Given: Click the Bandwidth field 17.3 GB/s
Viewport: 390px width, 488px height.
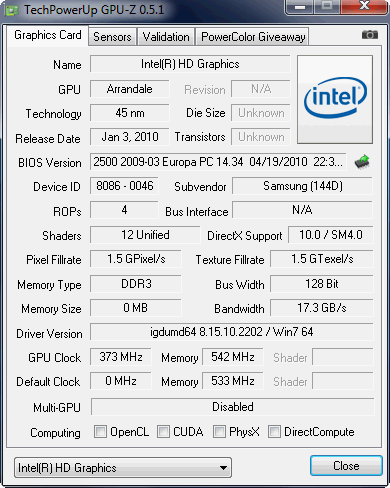Looking at the screenshot, I should 322,308.
